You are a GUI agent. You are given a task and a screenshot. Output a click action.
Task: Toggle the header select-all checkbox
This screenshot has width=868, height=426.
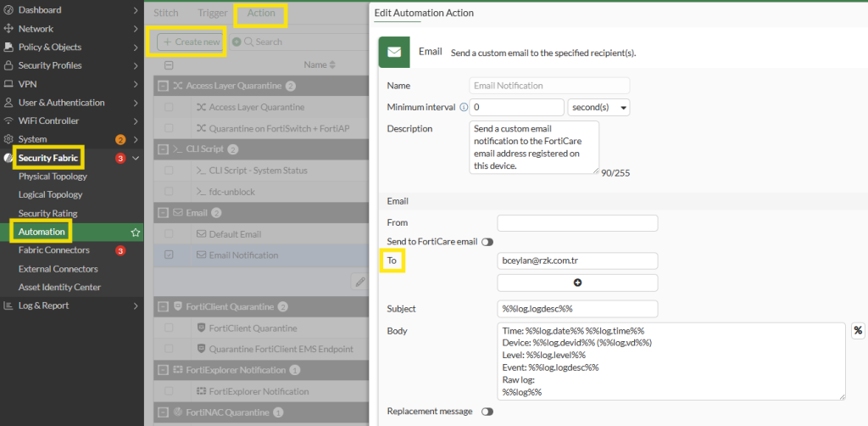coord(169,64)
